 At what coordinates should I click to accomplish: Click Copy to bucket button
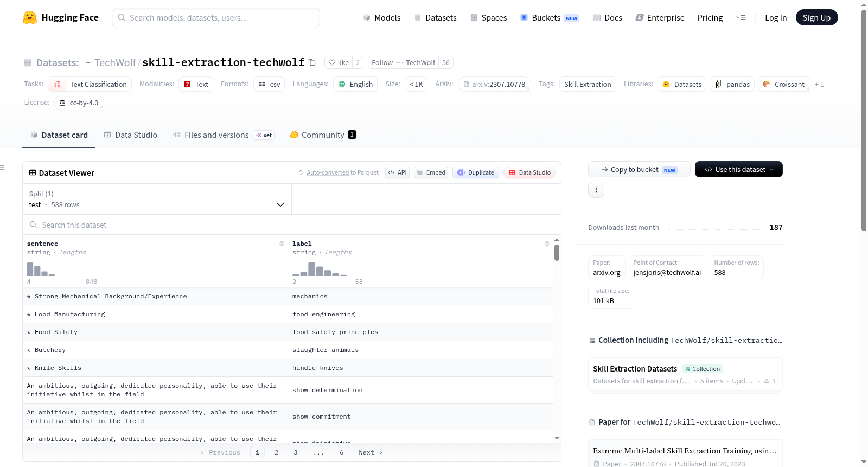[639, 169]
